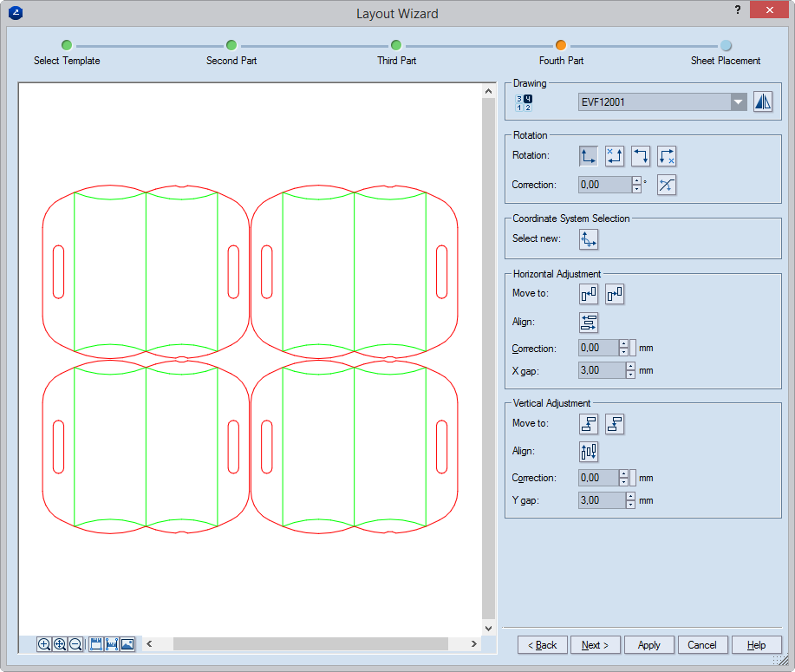The height and width of the screenshot is (672, 795).
Task: Click the Apply button
Action: point(648,645)
